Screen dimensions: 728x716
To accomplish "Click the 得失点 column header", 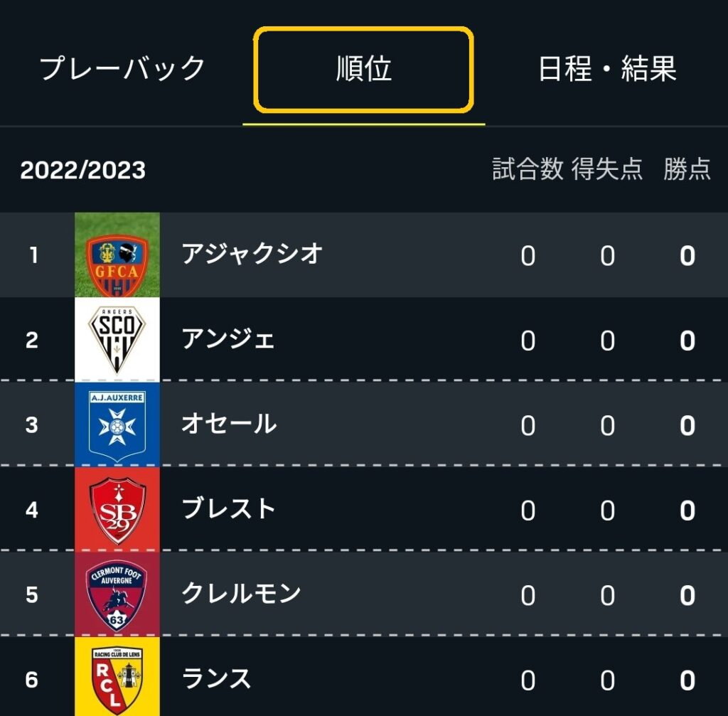I will [607, 169].
